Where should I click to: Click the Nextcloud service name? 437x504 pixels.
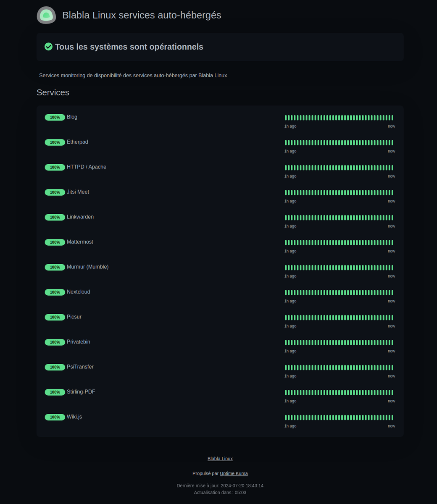click(78, 292)
